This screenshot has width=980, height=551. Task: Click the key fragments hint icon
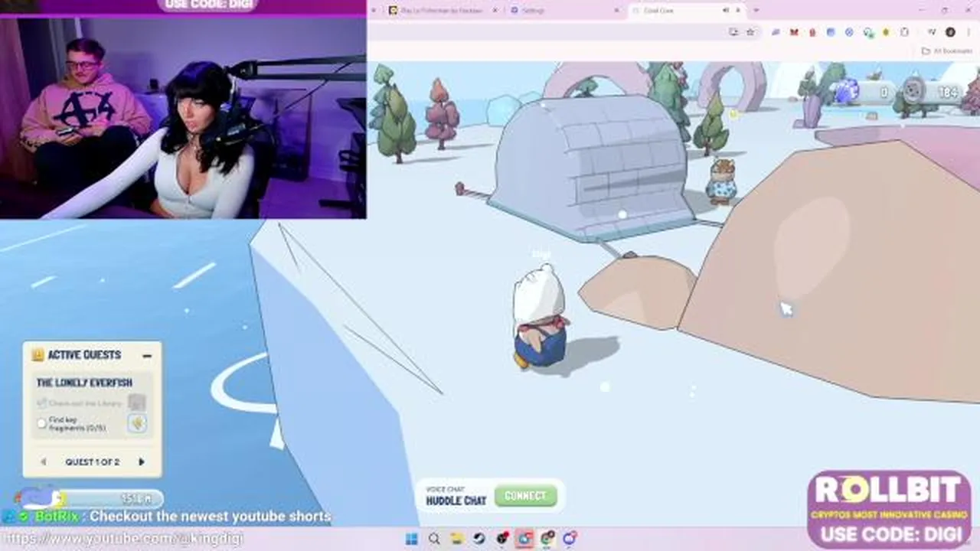137,422
